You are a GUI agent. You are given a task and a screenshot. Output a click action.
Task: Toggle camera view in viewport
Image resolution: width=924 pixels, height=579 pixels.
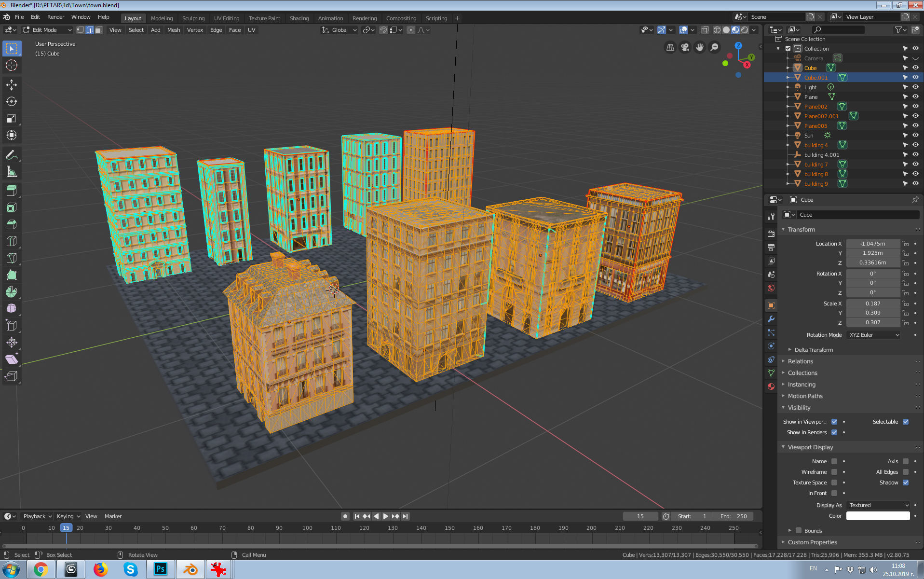[x=685, y=47]
